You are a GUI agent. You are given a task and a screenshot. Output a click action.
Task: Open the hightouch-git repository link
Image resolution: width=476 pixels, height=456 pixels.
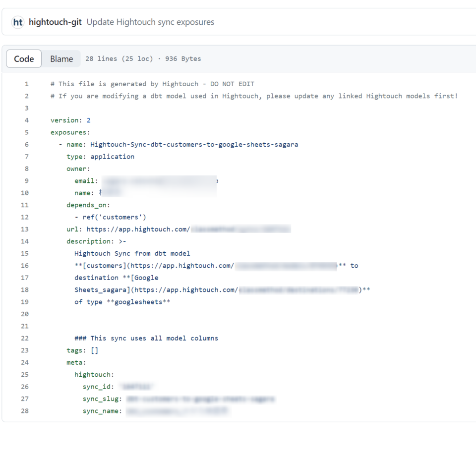tap(55, 22)
